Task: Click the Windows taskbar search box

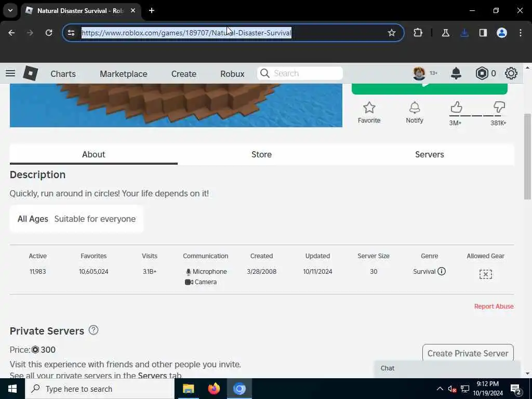Action: pyautogui.click(x=100, y=389)
